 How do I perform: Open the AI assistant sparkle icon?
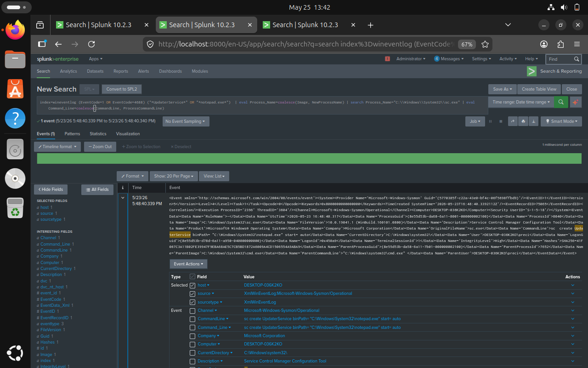[x=576, y=102]
